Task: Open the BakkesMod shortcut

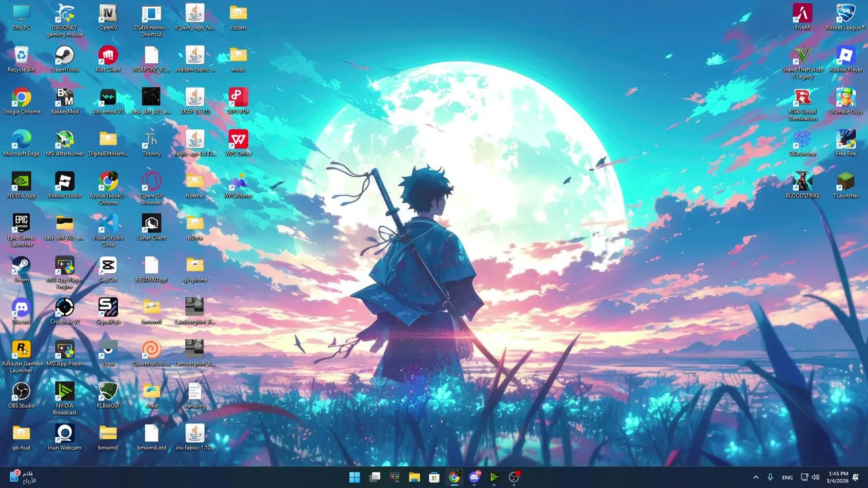Action: pos(64,102)
